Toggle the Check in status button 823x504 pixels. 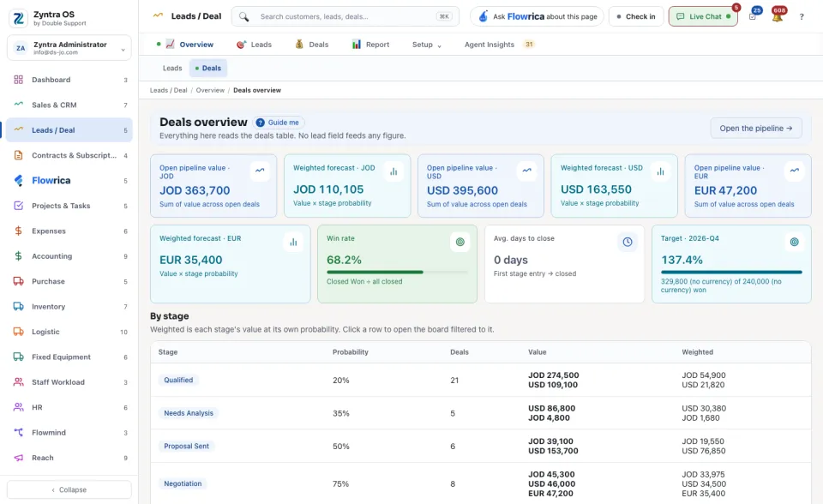click(636, 17)
